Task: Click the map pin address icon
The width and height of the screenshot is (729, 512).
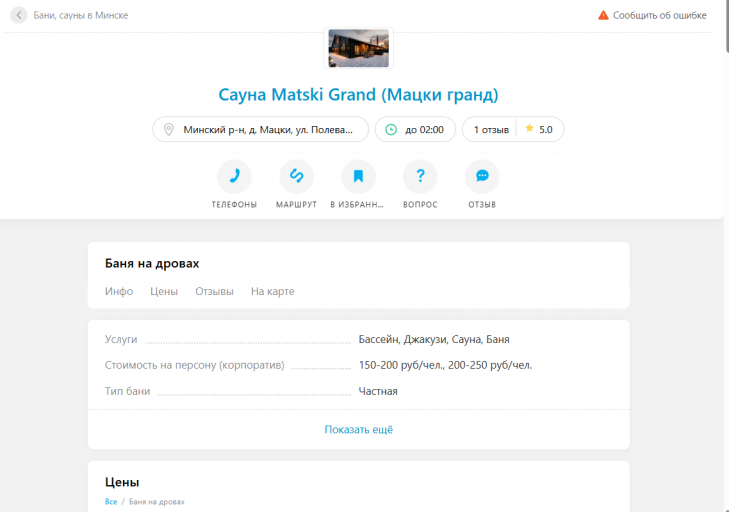Action: click(169, 129)
